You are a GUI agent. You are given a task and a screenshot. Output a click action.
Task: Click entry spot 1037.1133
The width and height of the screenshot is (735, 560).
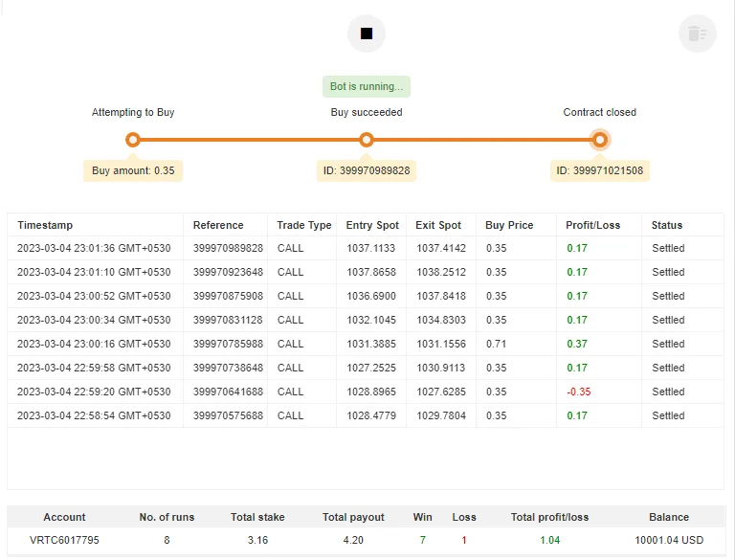370,248
